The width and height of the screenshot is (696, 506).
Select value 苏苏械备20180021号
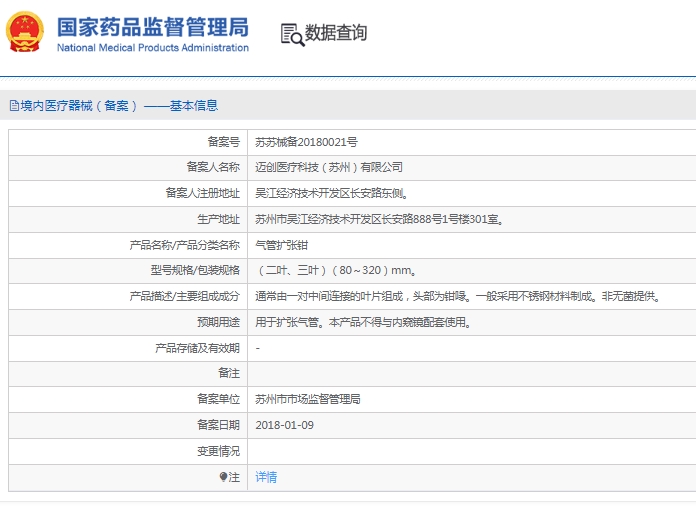pos(306,142)
